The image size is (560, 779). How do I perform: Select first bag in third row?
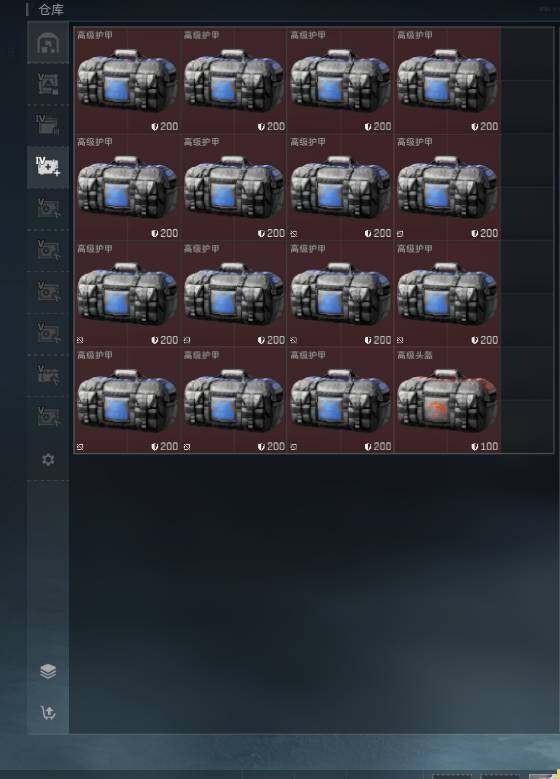click(127, 293)
